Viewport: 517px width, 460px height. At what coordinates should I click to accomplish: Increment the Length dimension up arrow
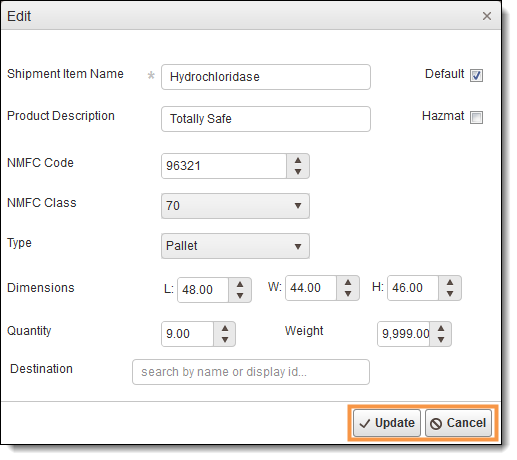(240, 284)
